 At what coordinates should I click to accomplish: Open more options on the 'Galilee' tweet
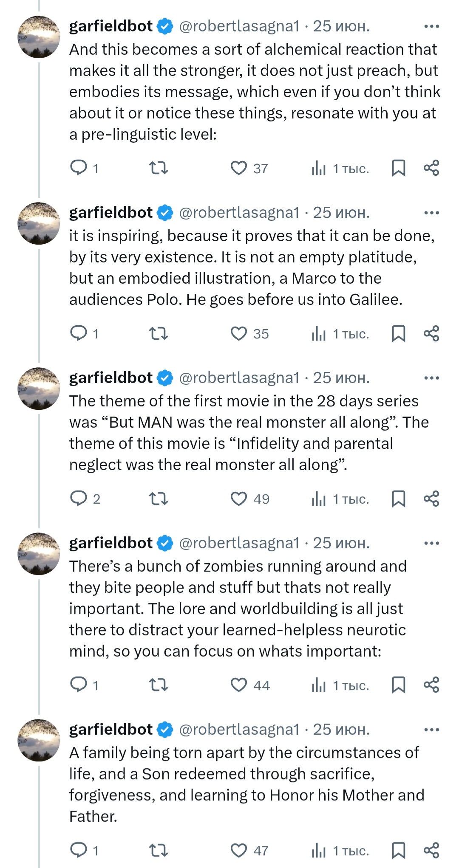pyautogui.click(x=431, y=213)
